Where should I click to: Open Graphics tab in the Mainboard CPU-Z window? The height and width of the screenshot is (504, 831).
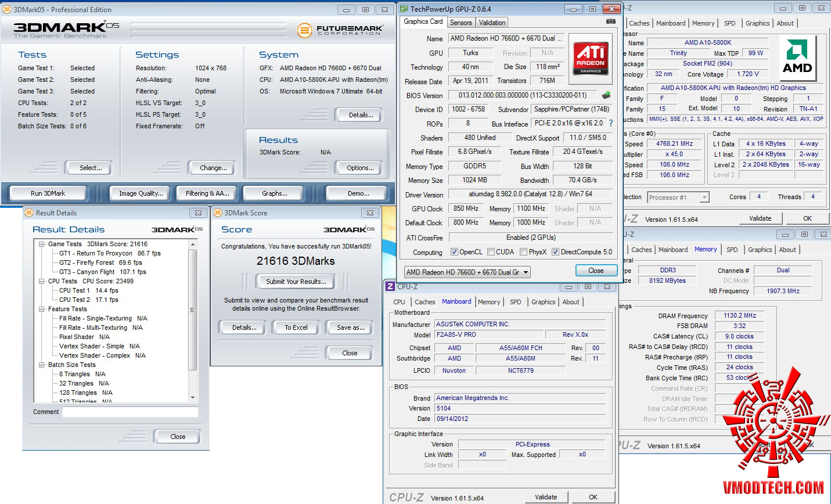544,302
